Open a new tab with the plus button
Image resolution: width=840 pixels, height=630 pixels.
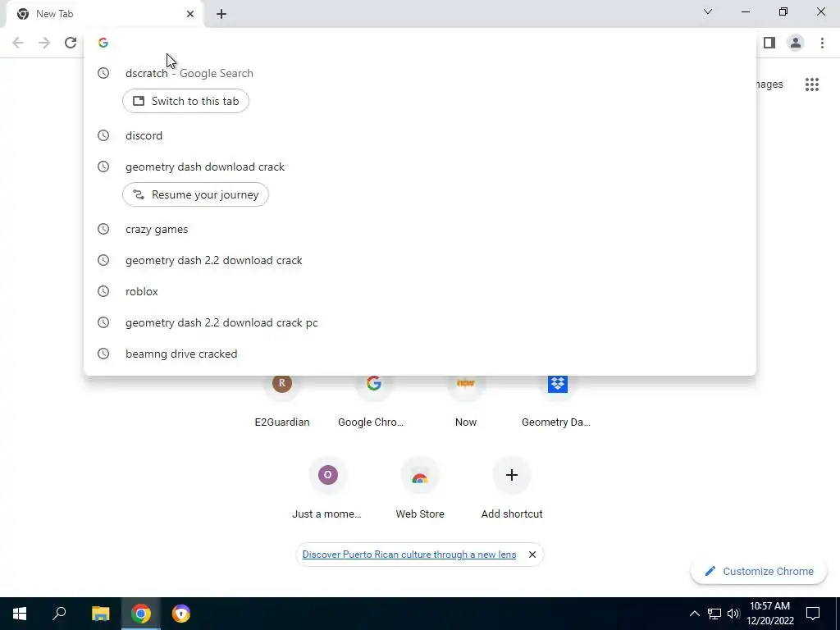click(x=221, y=14)
